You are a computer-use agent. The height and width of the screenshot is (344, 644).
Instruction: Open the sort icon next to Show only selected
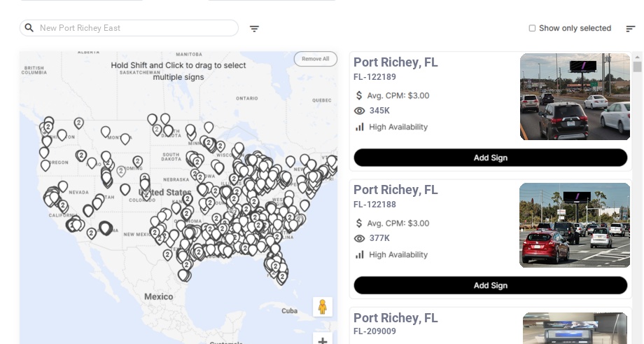[x=630, y=29]
